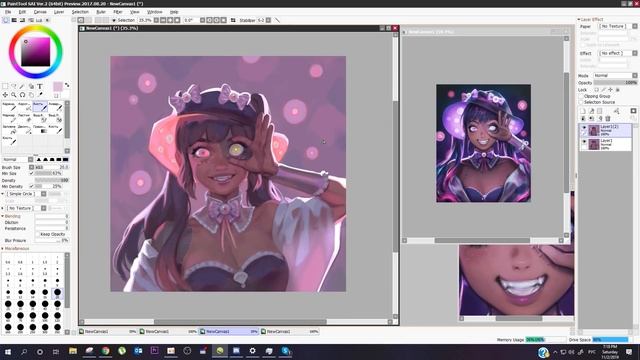Screen dimensions: 640x360
Task: Enable the Selection Source checkbox
Action: tap(581, 102)
